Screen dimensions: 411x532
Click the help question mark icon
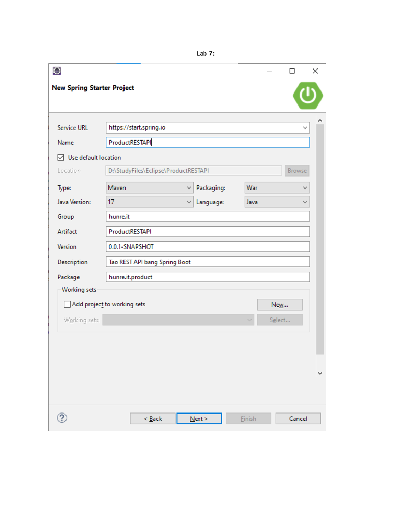point(62,418)
